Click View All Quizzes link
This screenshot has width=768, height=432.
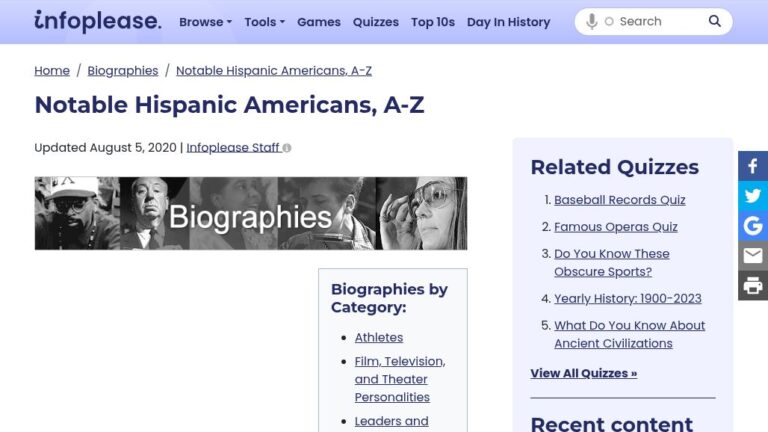click(583, 373)
